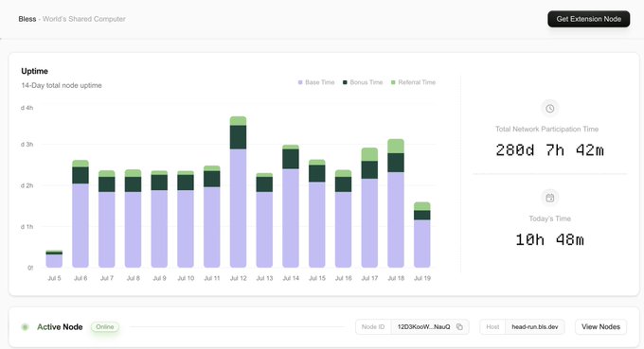Click the Uptime heading
The image size is (644, 349).
(x=34, y=71)
